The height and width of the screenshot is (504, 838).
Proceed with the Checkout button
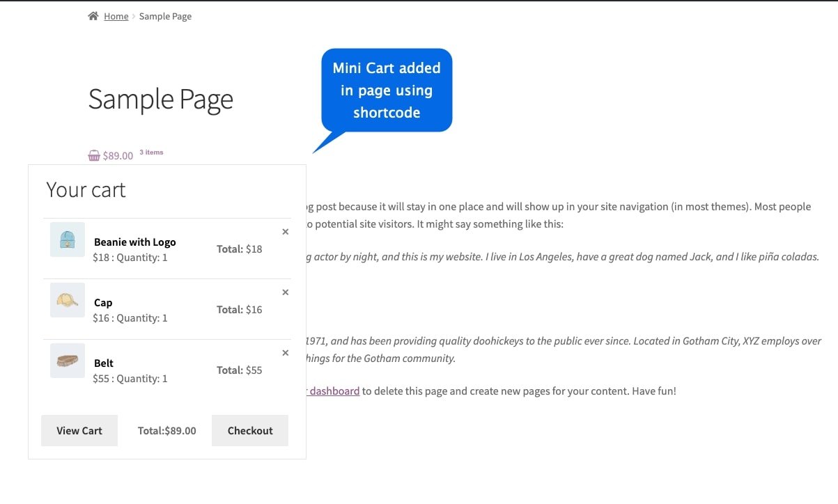249,431
